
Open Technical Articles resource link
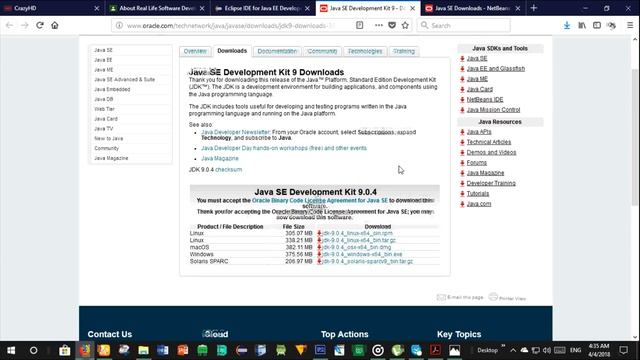click(489, 142)
